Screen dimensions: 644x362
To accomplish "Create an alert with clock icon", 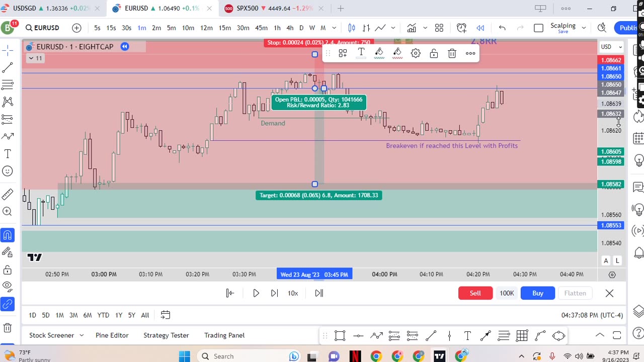I will pos(461,28).
